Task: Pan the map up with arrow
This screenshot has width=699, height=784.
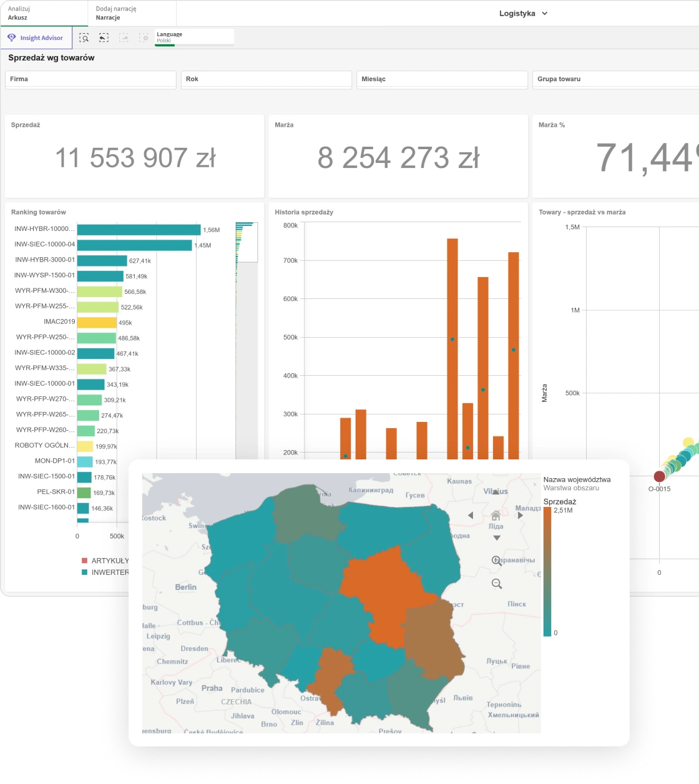Action: 496,492
